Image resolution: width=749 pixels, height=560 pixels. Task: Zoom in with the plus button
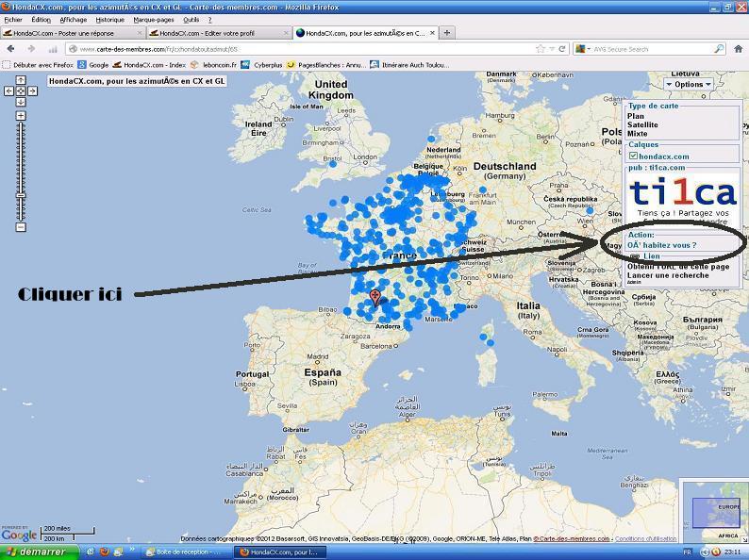click(x=21, y=116)
